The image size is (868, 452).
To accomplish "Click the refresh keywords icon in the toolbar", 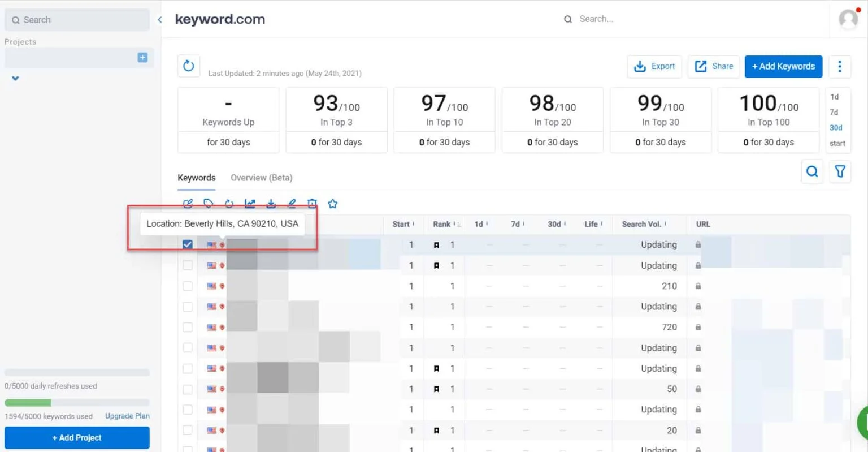I will pos(229,203).
